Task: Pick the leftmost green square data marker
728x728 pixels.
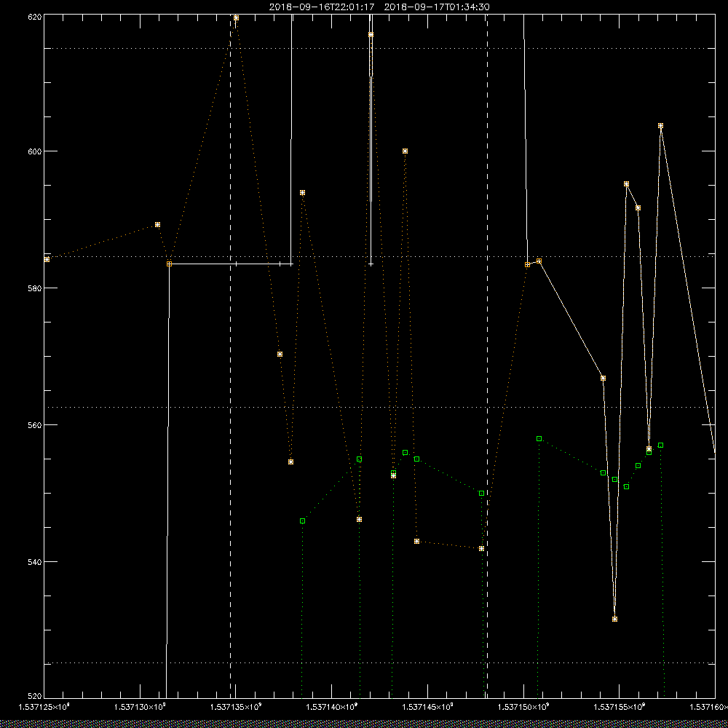Action: pos(302,521)
